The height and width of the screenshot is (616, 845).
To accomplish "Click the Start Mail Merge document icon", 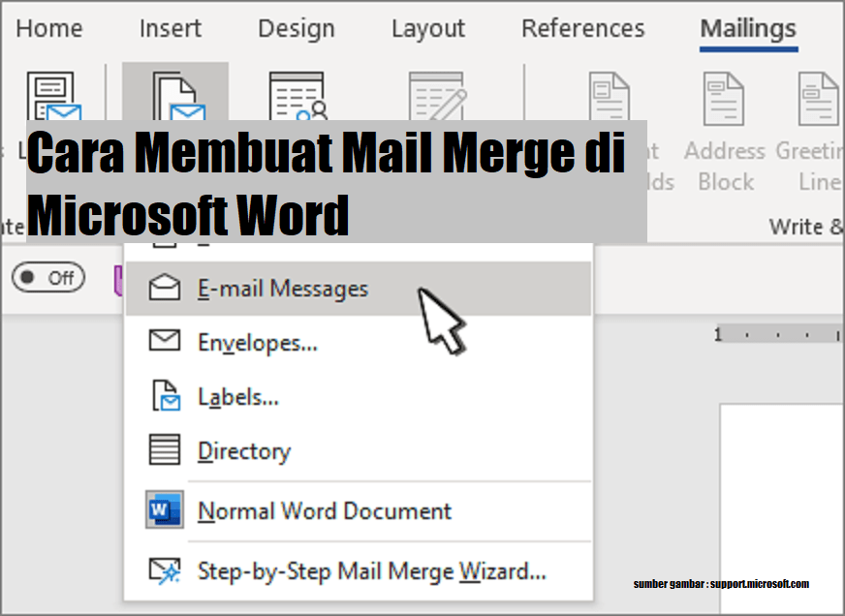I will click(x=179, y=96).
